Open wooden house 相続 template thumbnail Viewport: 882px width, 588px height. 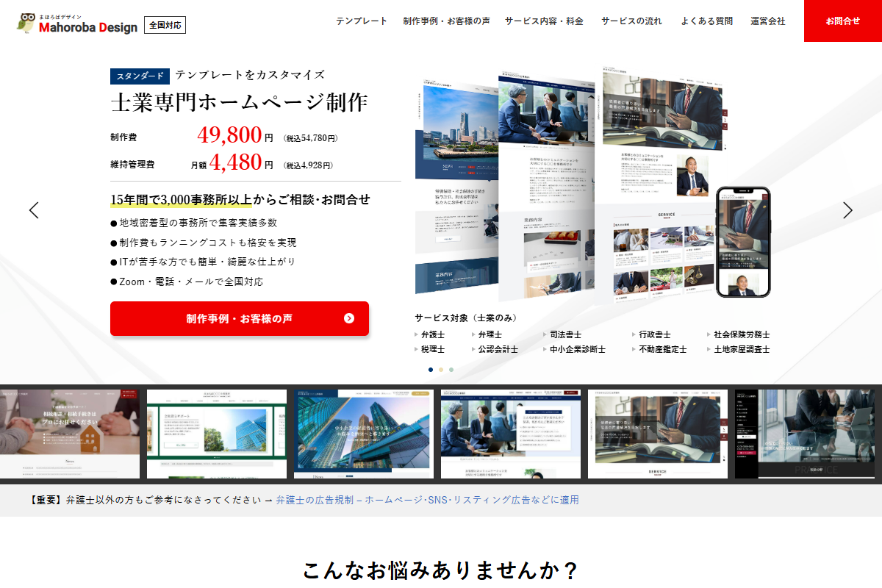70,434
